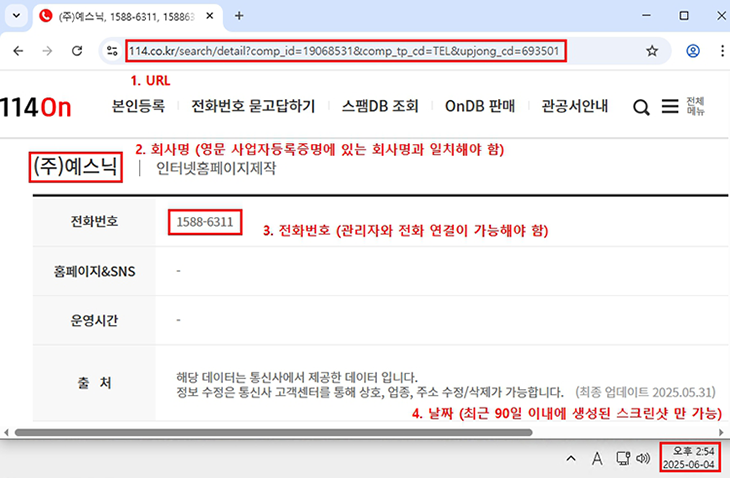Open 전화번호 묻고답하기 menu item
Viewport: 730px width, 478px height.
(x=253, y=106)
